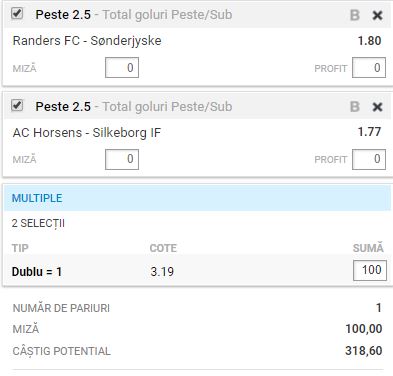The width and height of the screenshot is (393, 376).
Task: Uncheck the AC Horsens selection checkbox
Action: pos(17,106)
